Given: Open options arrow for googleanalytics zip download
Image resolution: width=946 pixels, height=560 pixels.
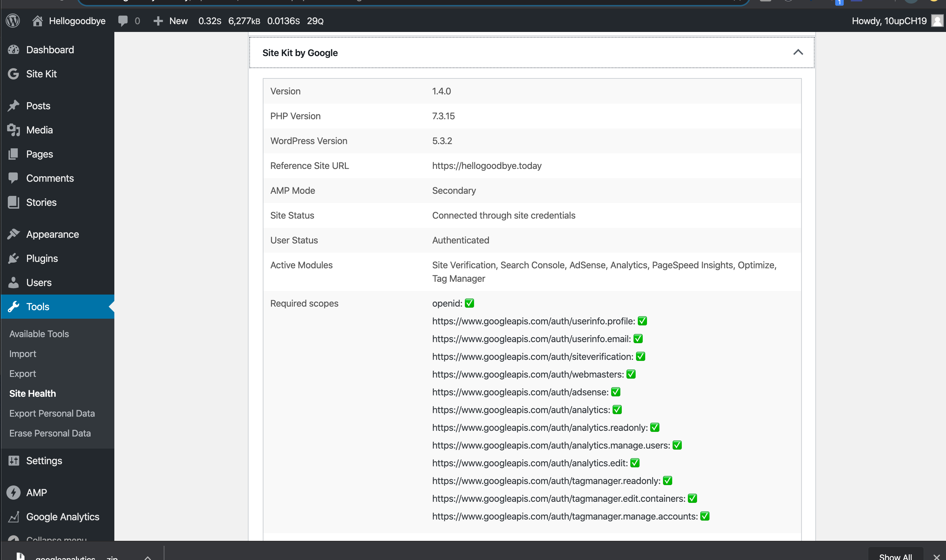Looking at the screenshot, I should click(x=148, y=558).
